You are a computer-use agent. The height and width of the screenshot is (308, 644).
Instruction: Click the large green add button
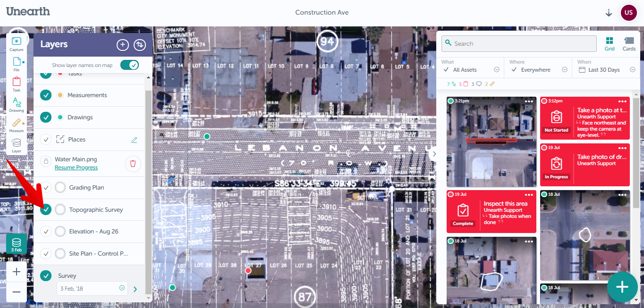click(x=622, y=287)
